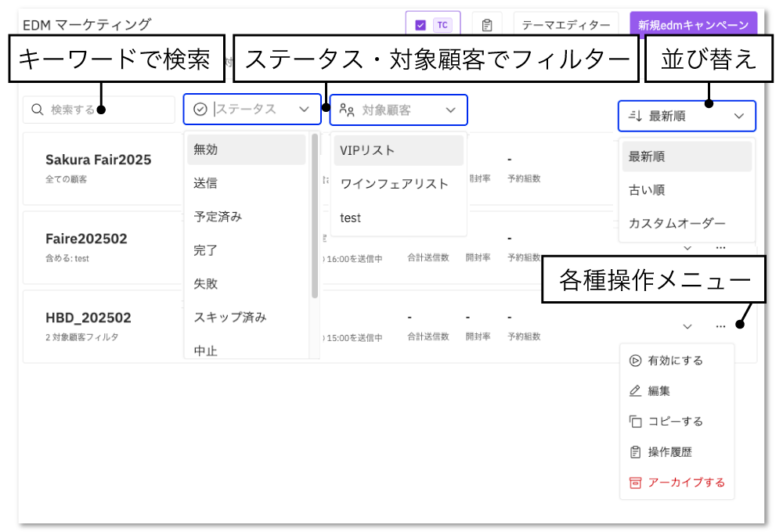783x532 pixels.
Task: Click the EDM マーケティング page title
Action: pyautogui.click(x=87, y=24)
